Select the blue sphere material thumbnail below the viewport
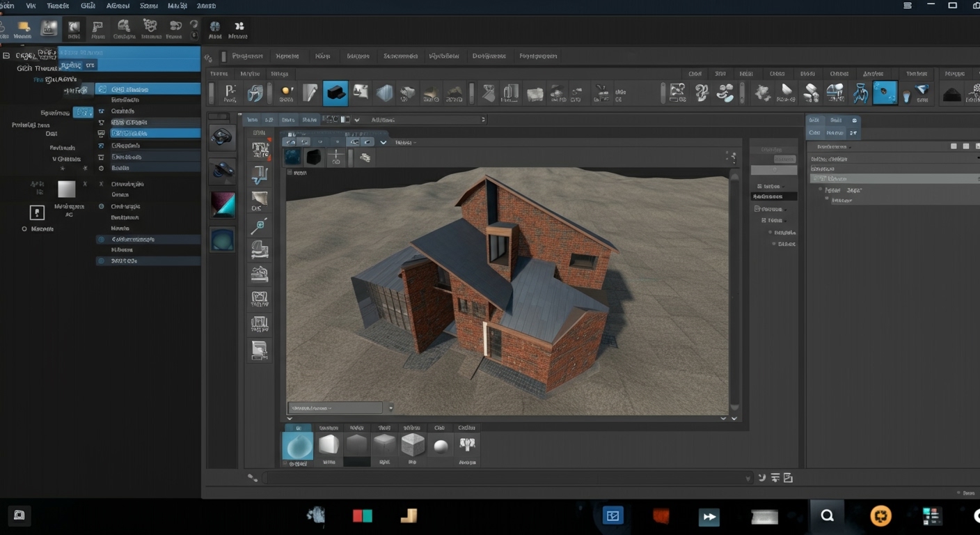Image resolution: width=980 pixels, height=535 pixels. (297, 446)
